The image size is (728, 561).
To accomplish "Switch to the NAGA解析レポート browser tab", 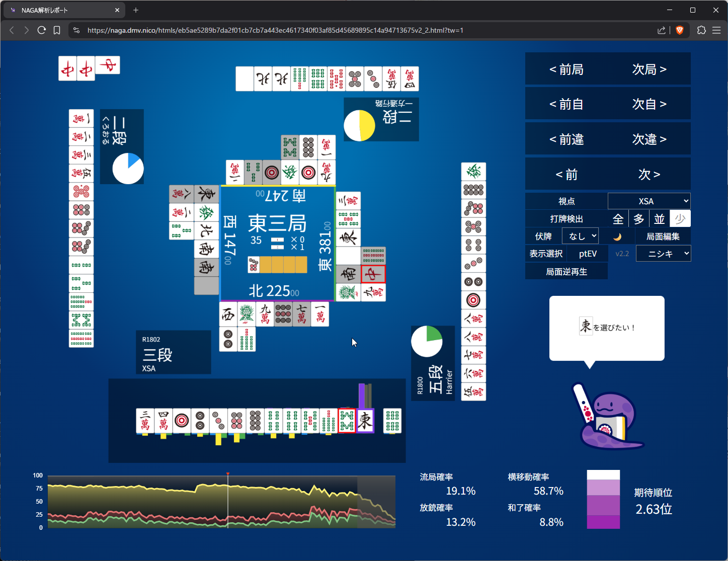I will (60, 10).
